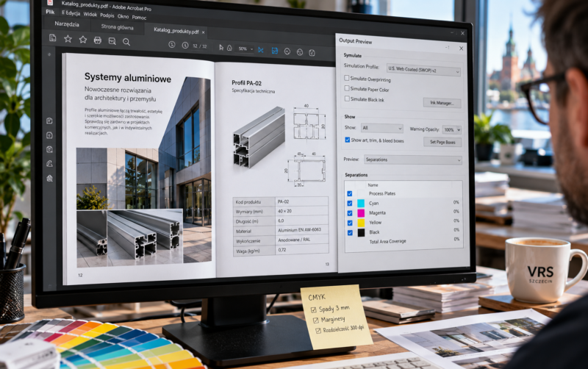This screenshot has height=369, width=588.
Task: Click the Aluminium EN AW-6063 table cell
Action: pos(302,229)
